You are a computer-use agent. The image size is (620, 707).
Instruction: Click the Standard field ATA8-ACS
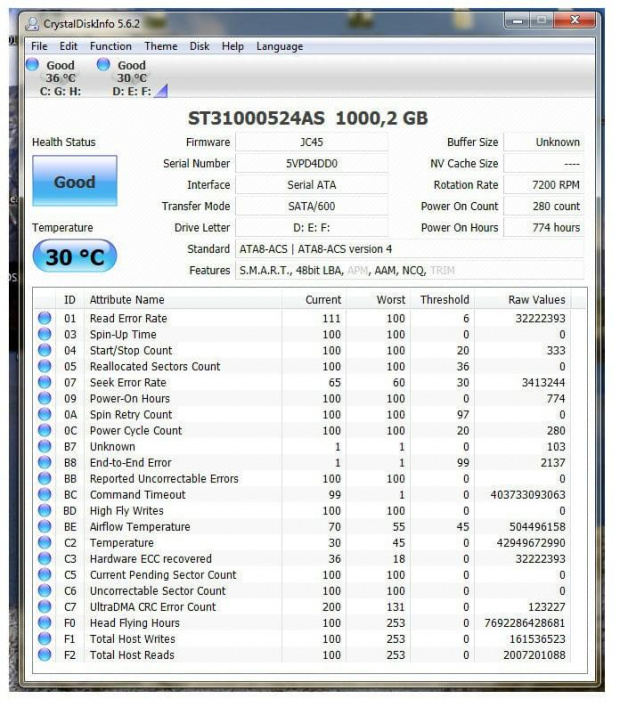[x=409, y=249]
